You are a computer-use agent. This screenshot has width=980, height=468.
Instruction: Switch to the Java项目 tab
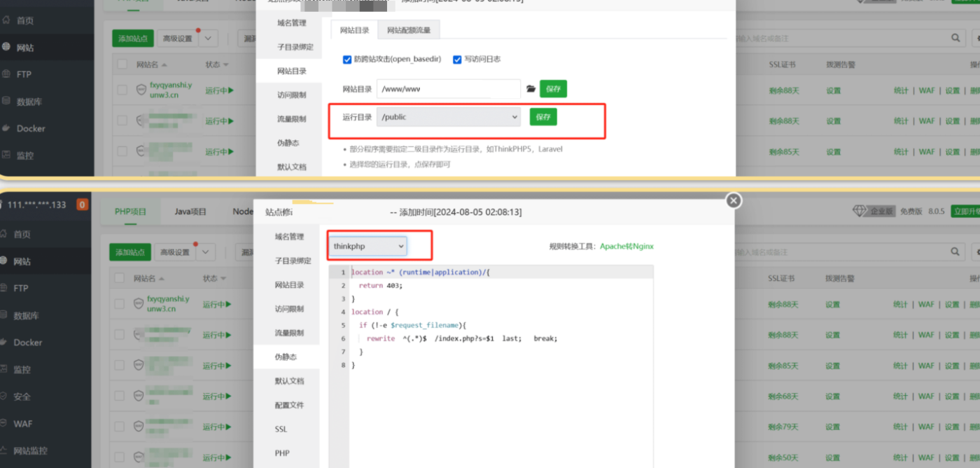(x=190, y=212)
